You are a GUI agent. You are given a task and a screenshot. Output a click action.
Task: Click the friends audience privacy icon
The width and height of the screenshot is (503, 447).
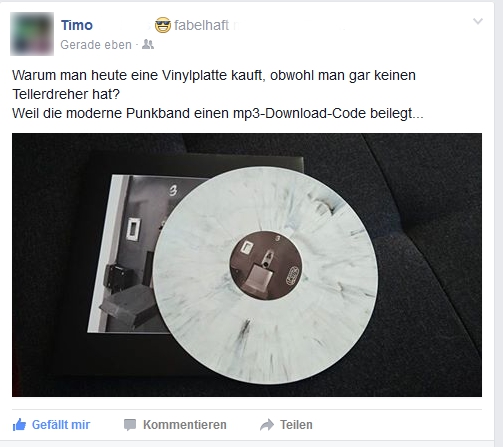tap(148, 44)
